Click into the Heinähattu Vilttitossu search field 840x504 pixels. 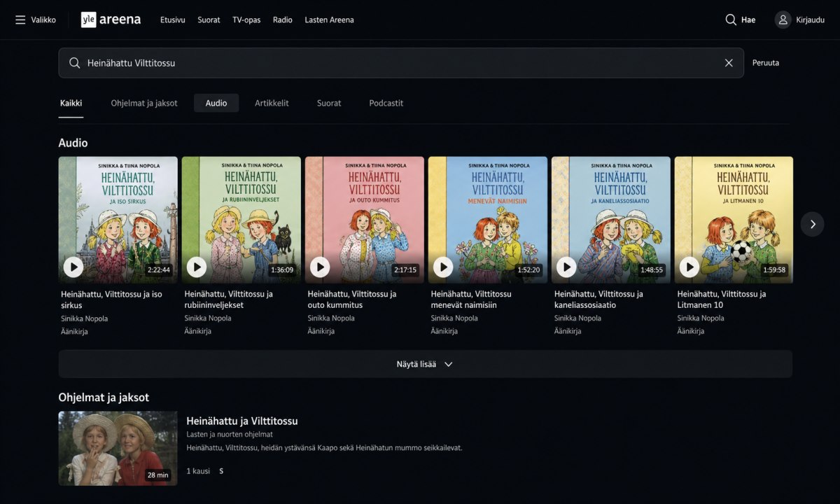[x=400, y=63]
